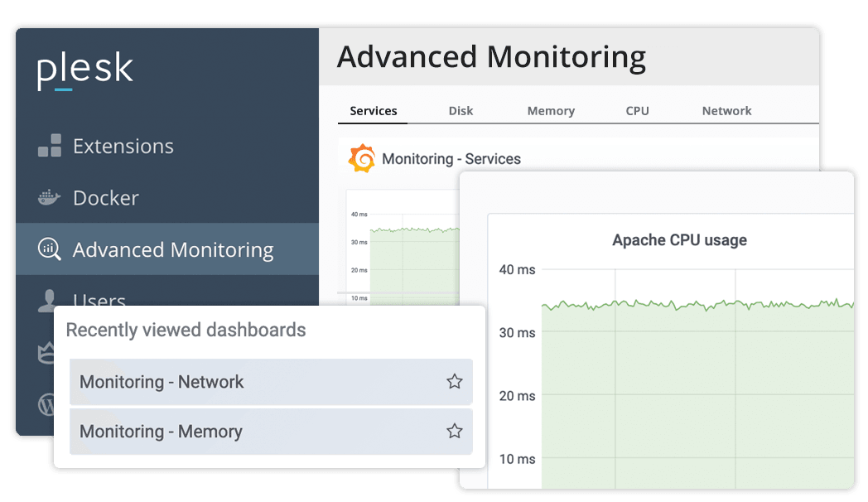Star the Monitoring - Network dashboard
The height and width of the screenshot is (502, 868).
point(454,381)
